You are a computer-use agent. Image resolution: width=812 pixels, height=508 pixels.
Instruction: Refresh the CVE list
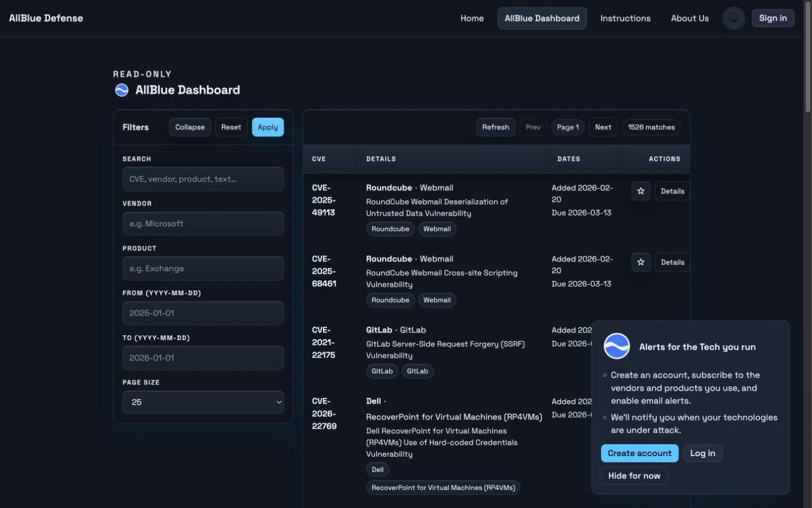tap(496, 127)
